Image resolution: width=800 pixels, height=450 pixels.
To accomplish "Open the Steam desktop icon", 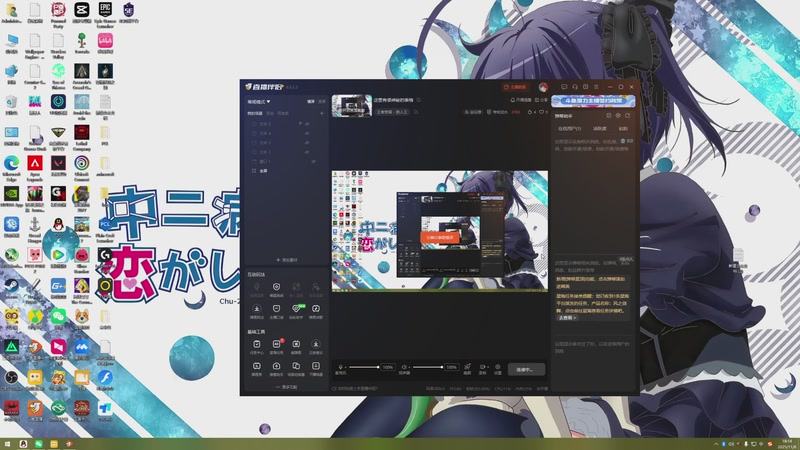I will point(11,289).
